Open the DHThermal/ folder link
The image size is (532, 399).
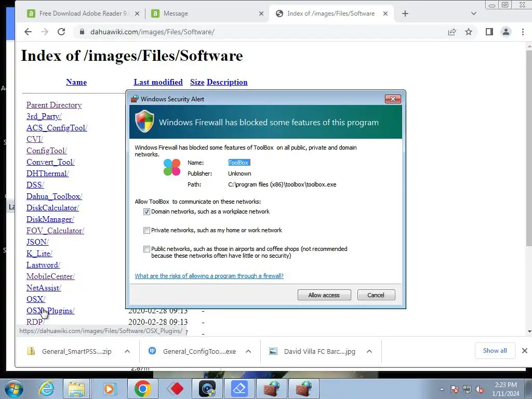[47, 174]
